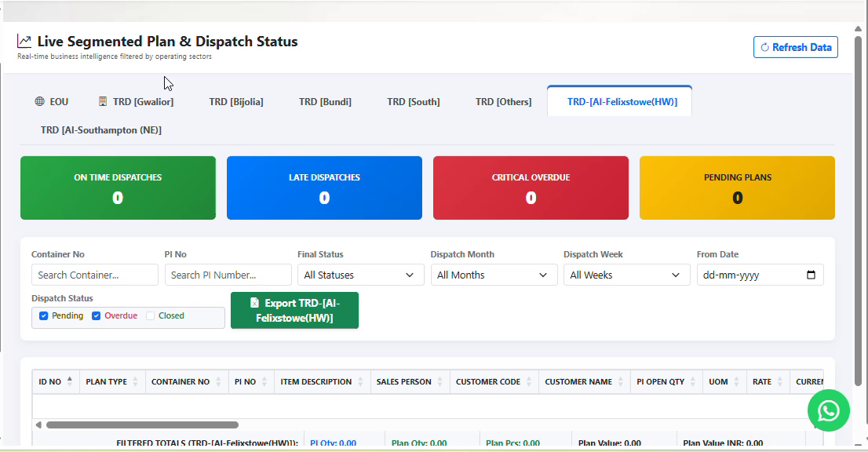This screenshot has width=868, height=452.
Task: Click the WhatsApp chat floating icon
Action: coord(828,410)
